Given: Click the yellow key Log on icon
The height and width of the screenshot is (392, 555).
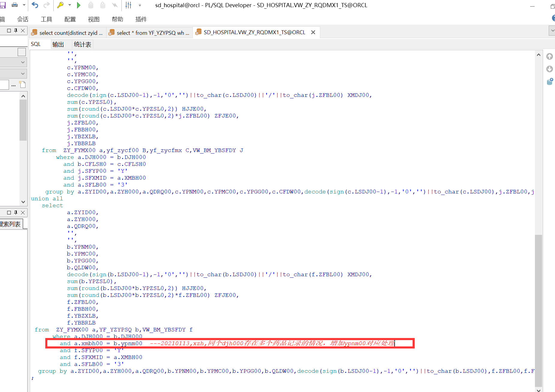Looking at the screenshot, I should click(x=60, y=5).
